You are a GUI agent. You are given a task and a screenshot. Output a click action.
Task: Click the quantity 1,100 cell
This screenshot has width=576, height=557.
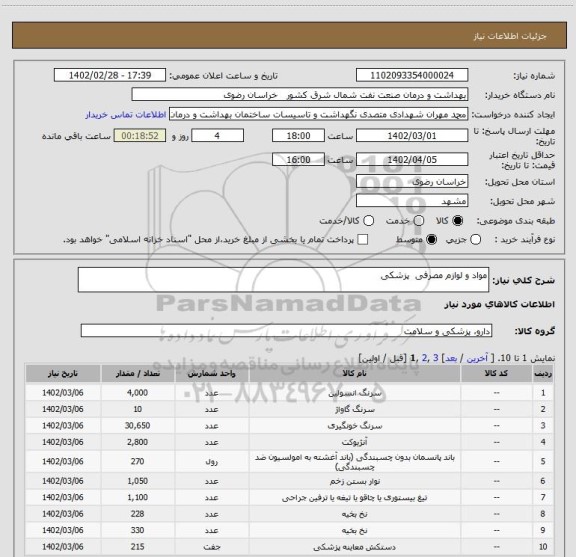(x=137, y=497)
